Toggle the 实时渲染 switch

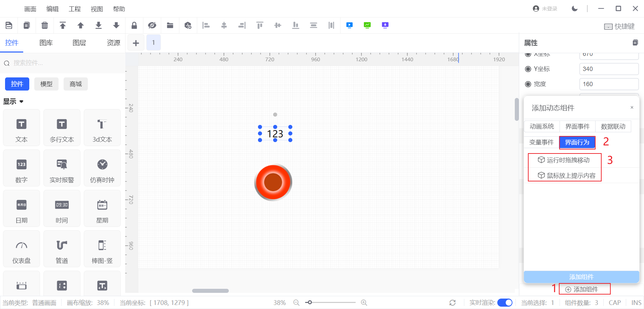[x=505, y=303]
